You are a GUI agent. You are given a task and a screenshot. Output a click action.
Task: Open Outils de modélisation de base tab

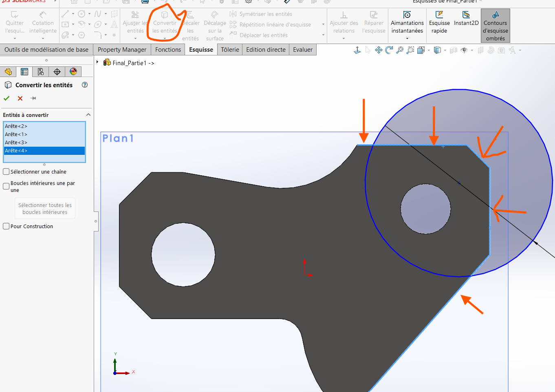click(x=46, y=49)
